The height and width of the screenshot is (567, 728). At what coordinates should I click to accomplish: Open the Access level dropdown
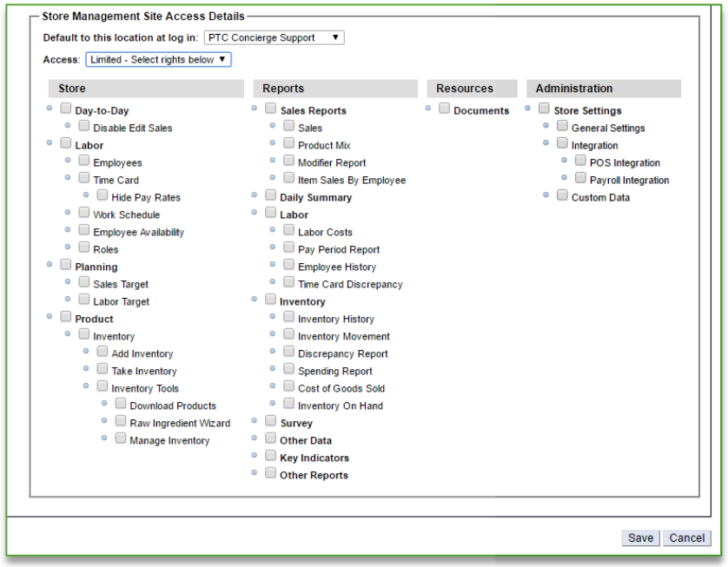(x=158, y=60)
